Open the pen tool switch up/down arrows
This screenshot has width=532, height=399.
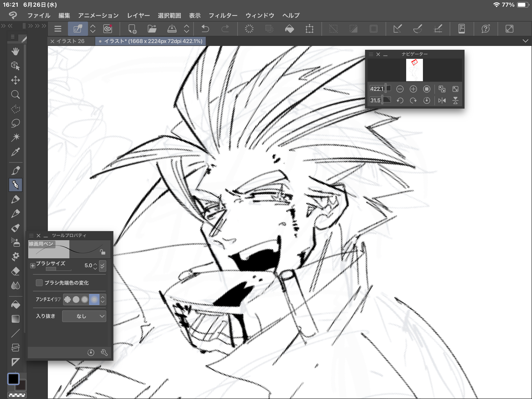(x=93, y=29)
